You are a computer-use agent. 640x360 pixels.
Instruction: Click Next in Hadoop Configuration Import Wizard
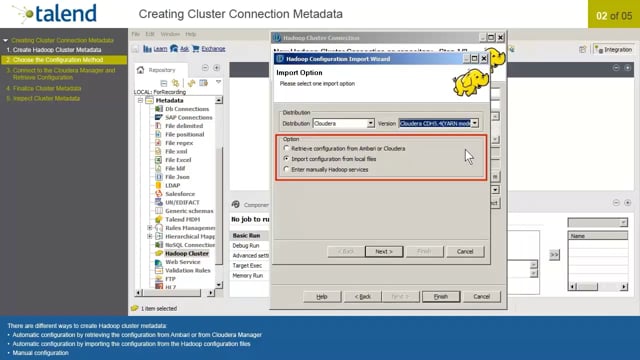pyautogui.click(x=384, y=251)
